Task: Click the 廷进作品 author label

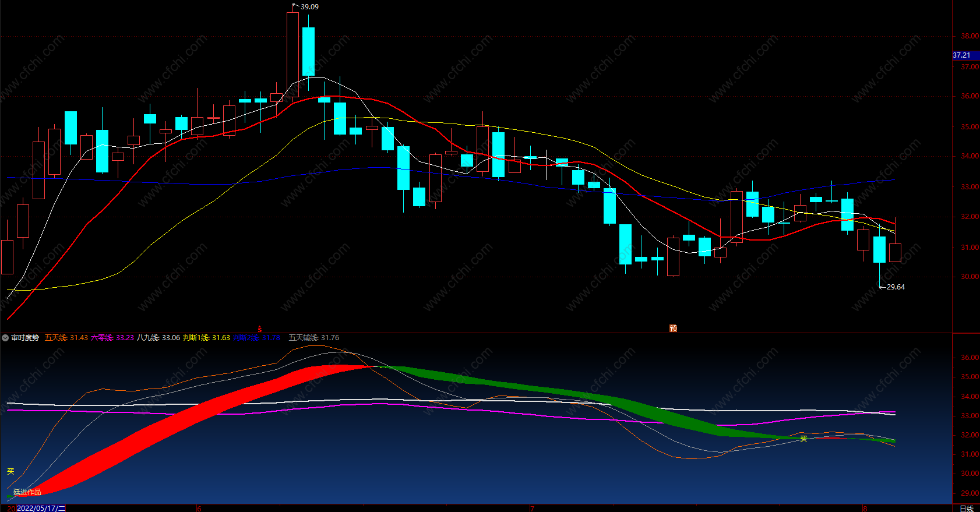Action: [27, 492]
